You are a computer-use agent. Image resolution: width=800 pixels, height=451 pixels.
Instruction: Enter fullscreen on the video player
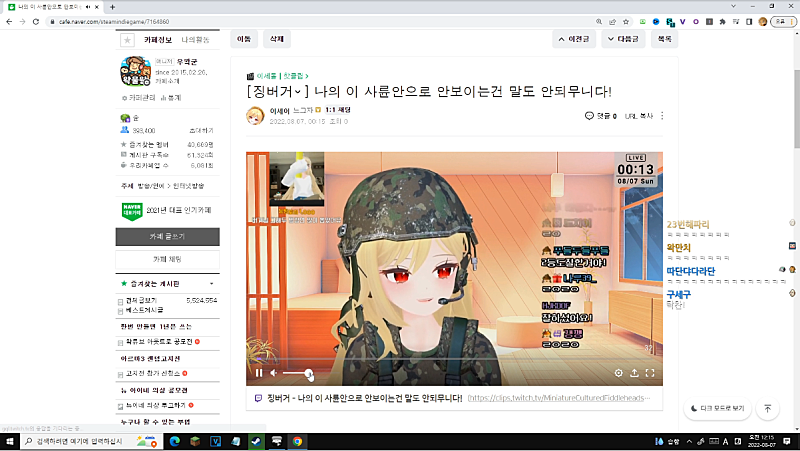coord(650,373)
